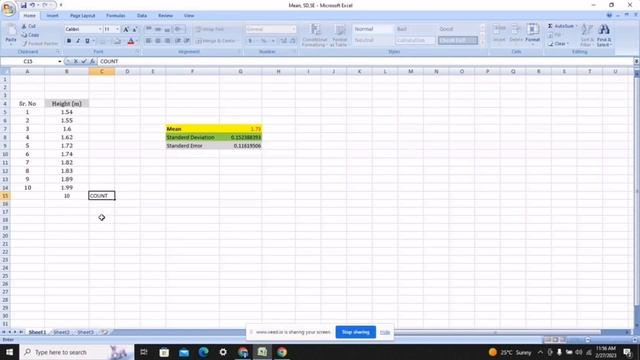Switch to the Formulas tab
Screen dimensions: 640x360
(116, 16)
